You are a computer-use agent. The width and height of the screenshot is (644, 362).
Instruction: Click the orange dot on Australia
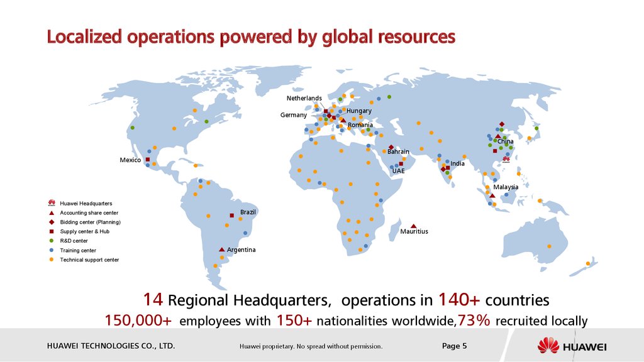coord(549,246)
